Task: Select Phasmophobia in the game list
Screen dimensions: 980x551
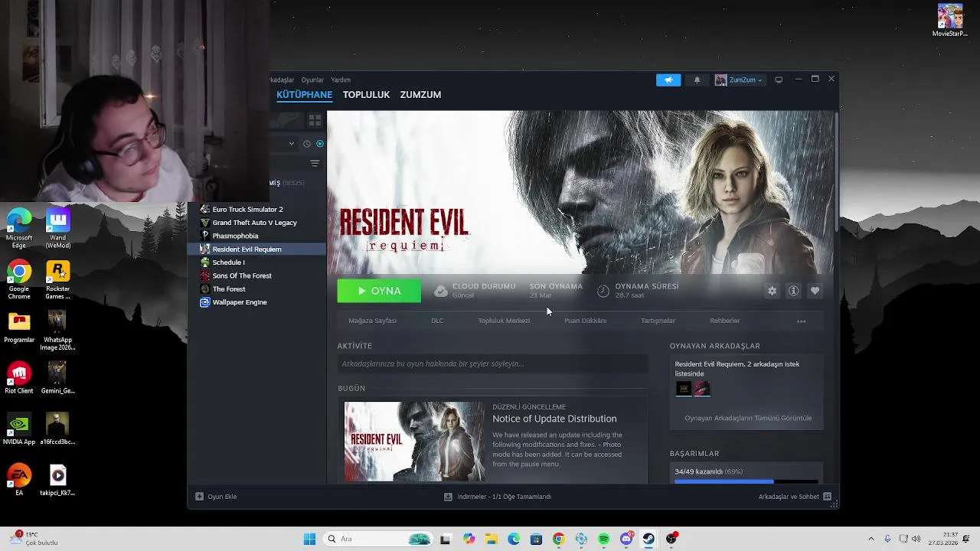Action: 257,236
